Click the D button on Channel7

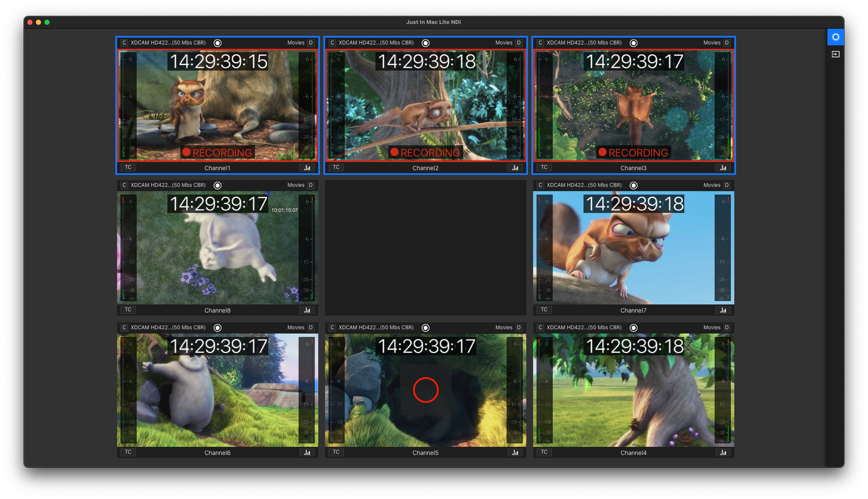pos(727,185)
